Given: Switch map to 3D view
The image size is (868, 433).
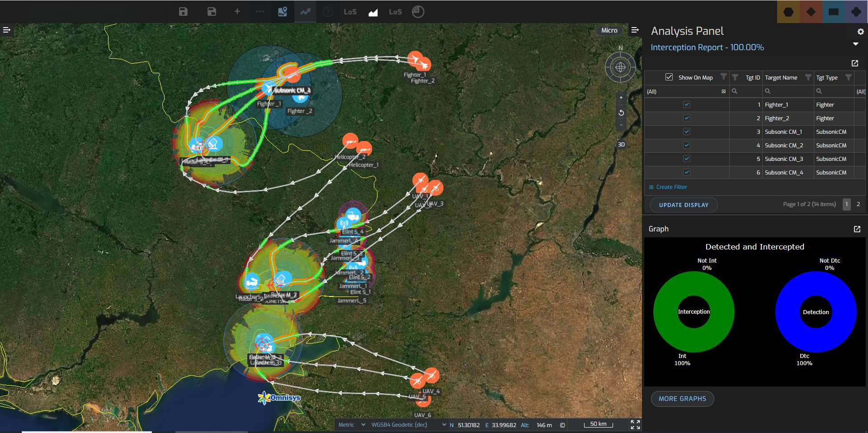Looking at the screenshot, I should (x=621, y=145).
